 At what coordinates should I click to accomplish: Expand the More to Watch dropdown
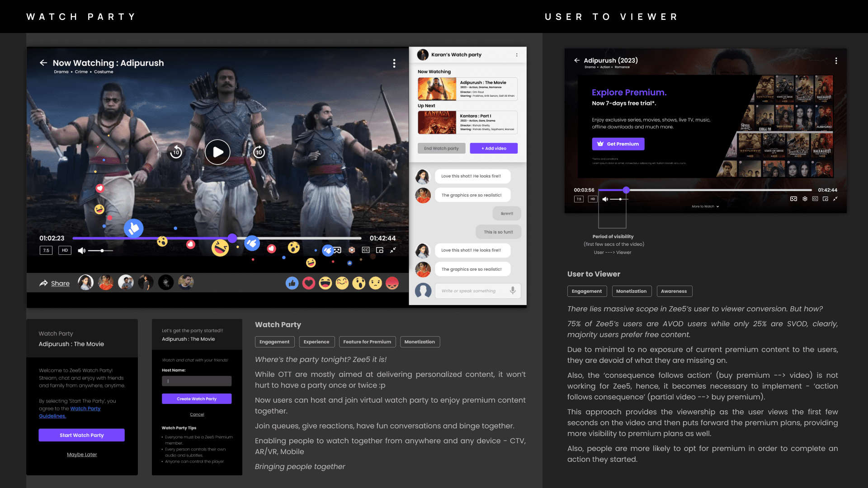[x=705, y=206]
